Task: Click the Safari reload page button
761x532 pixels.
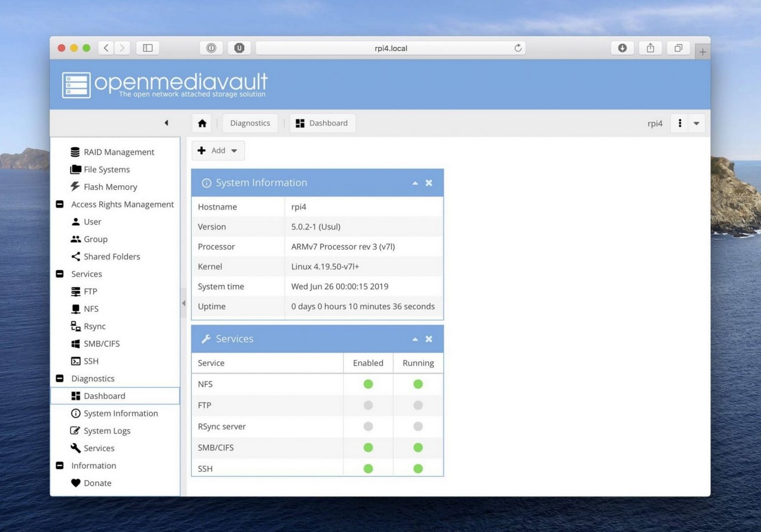Action: (517, 48)
